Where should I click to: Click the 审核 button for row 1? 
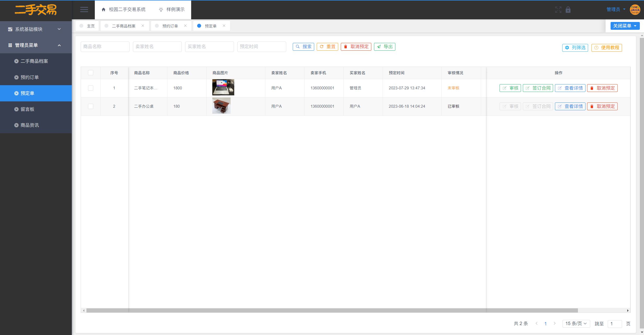tap(510, 88)
